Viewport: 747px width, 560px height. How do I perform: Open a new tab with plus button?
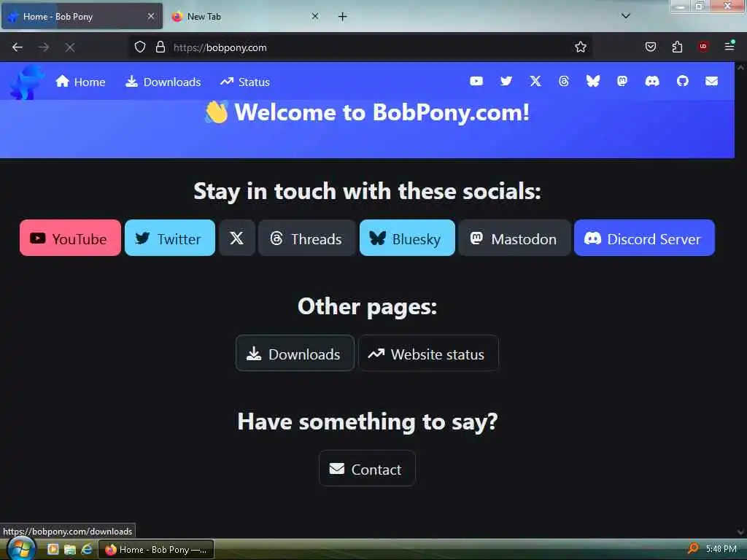coord(343,17)
